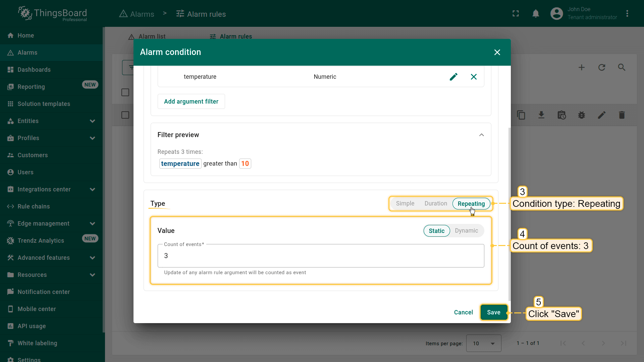Click the three-dot more menu in header

[x=627, y=14]
